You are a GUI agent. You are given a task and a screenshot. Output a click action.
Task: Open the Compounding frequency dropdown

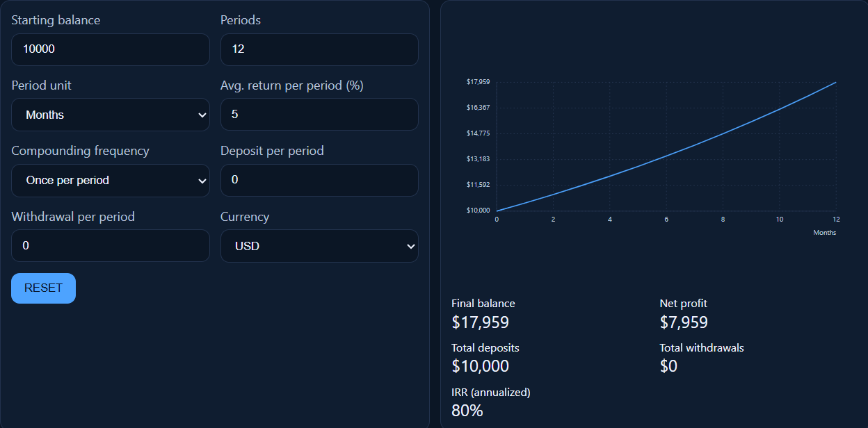coord(110,180)
